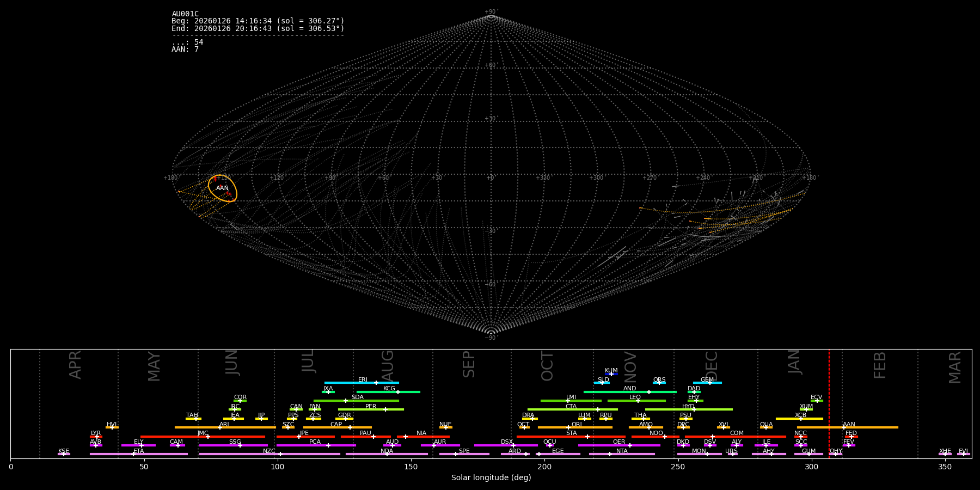
Task: Click the ERI shower label
Action: [x=363, y=380]
